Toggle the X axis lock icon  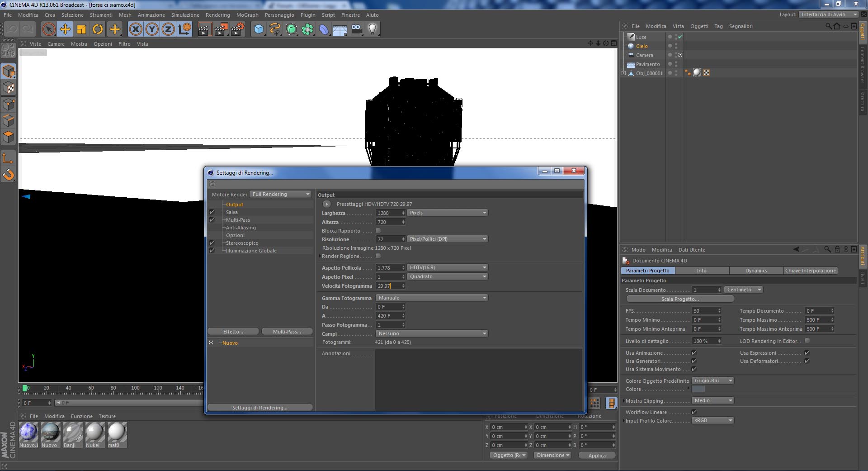[x=136, y=29]
